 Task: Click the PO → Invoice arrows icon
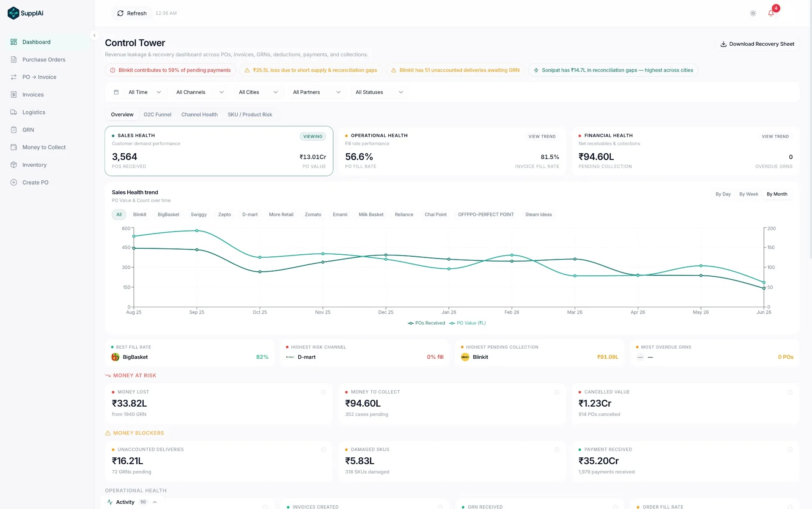(x=14, y=77)
